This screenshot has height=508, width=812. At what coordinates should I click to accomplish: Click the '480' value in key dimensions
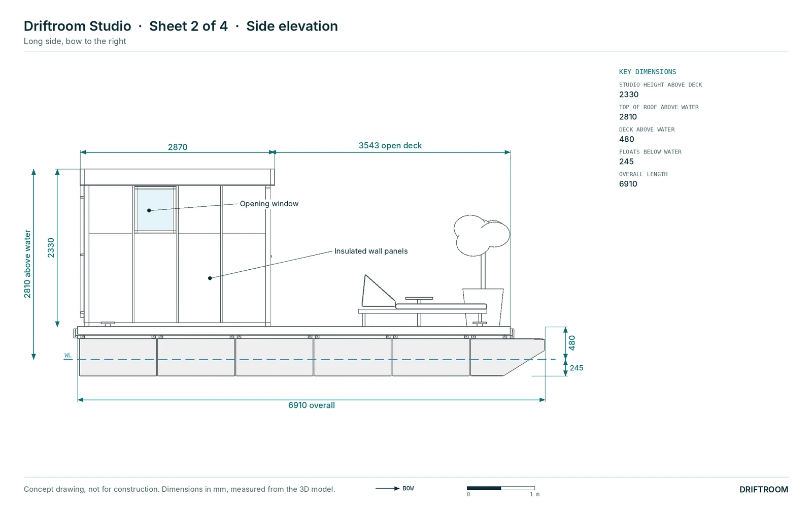tap(626, 139)
